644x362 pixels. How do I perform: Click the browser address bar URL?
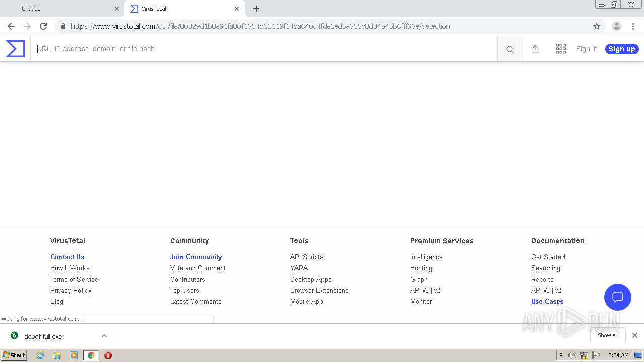coord(261,26)
